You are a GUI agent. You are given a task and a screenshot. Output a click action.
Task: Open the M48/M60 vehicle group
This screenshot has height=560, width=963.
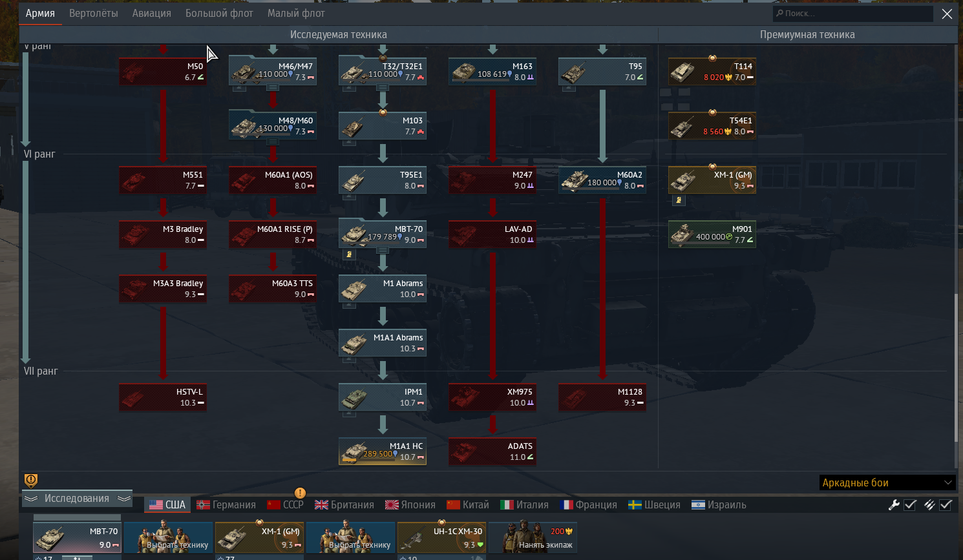[273, 125]
